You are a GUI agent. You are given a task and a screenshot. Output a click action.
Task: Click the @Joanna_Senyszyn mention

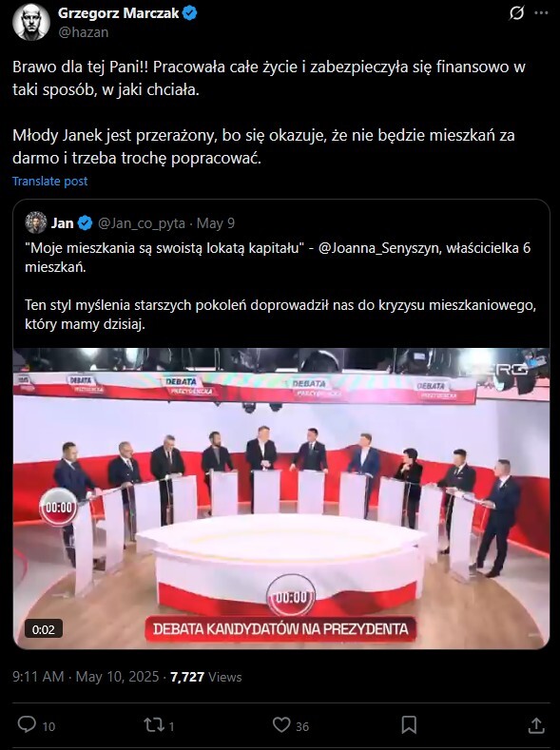pos(378,248)
